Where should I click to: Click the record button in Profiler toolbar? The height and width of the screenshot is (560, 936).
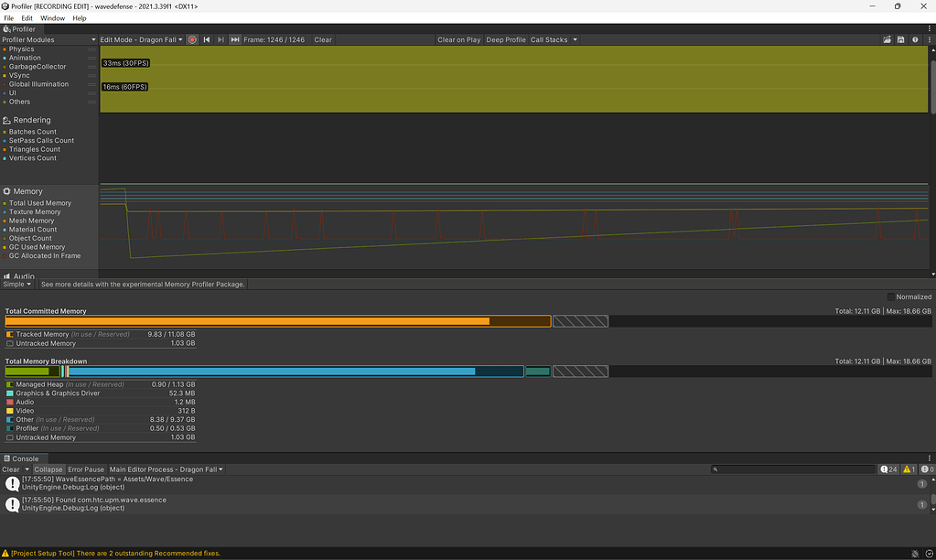point(192,39)
